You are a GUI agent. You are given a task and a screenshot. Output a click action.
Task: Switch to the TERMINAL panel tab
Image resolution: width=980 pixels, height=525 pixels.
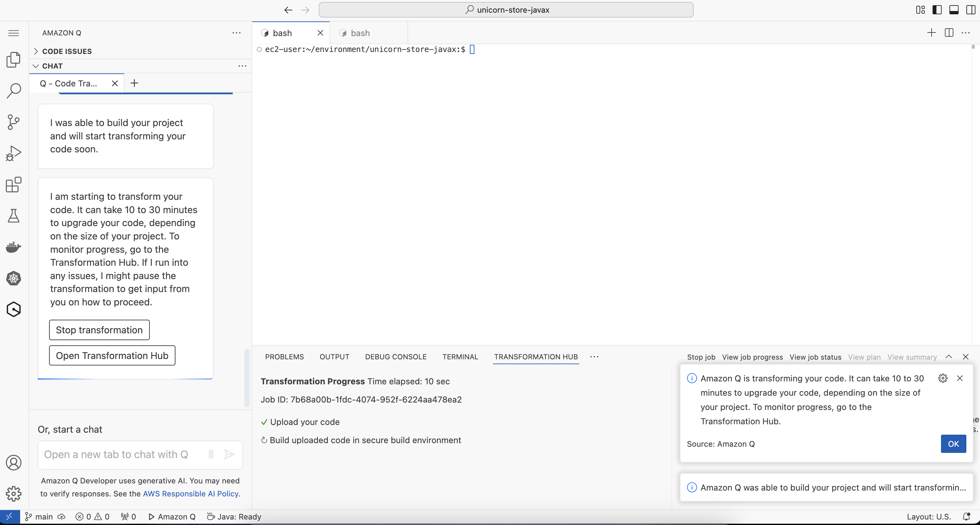460,356
